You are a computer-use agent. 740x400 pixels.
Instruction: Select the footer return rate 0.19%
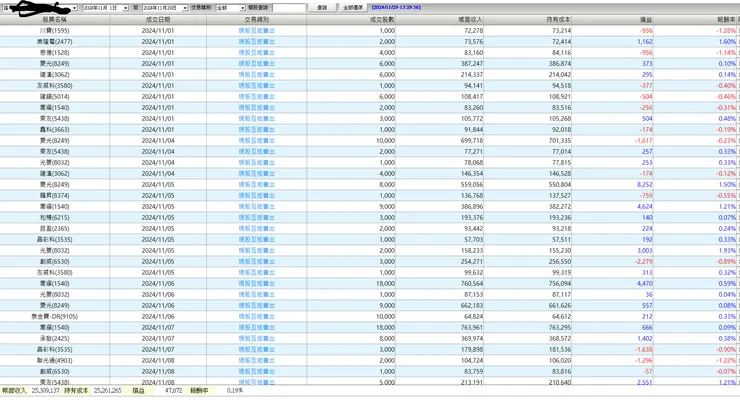(x=235, y=391)
